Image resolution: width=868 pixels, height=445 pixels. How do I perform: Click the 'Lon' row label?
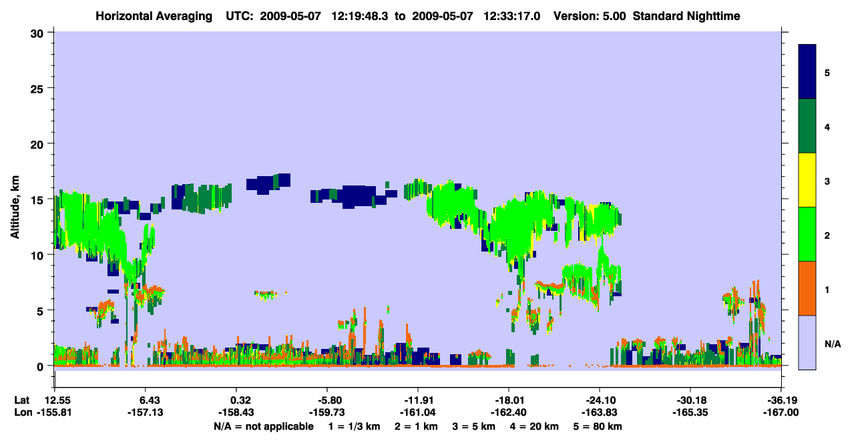pyautogui.click(x=22, y=413)
